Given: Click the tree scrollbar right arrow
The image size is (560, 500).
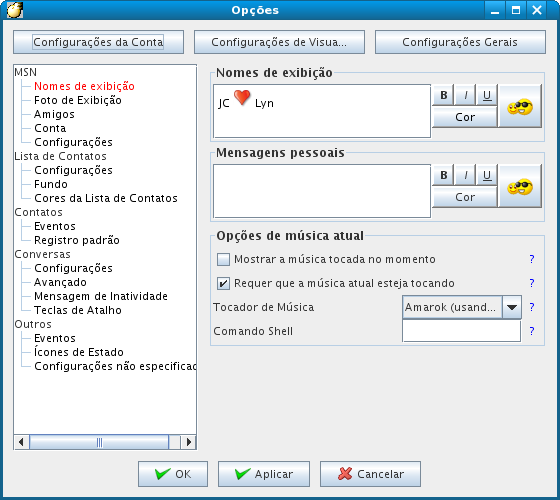Looking at the screenshot, I should click(x=189, y=442).
